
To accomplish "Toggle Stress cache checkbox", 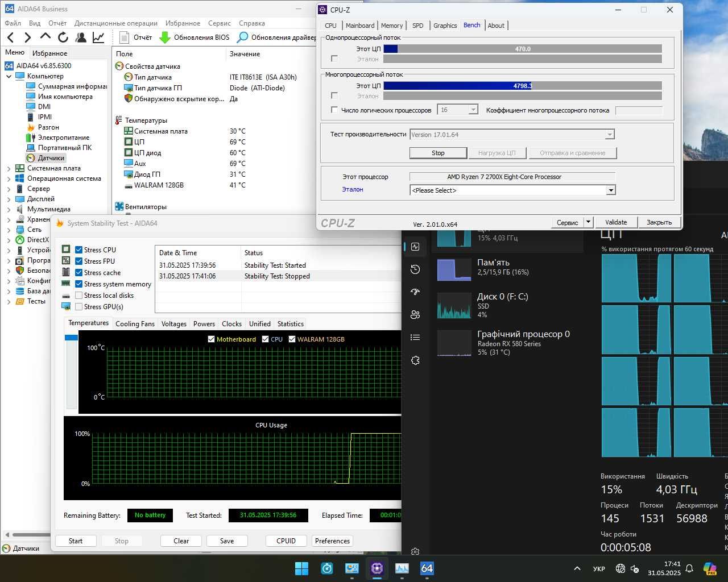I will (79, 272).
